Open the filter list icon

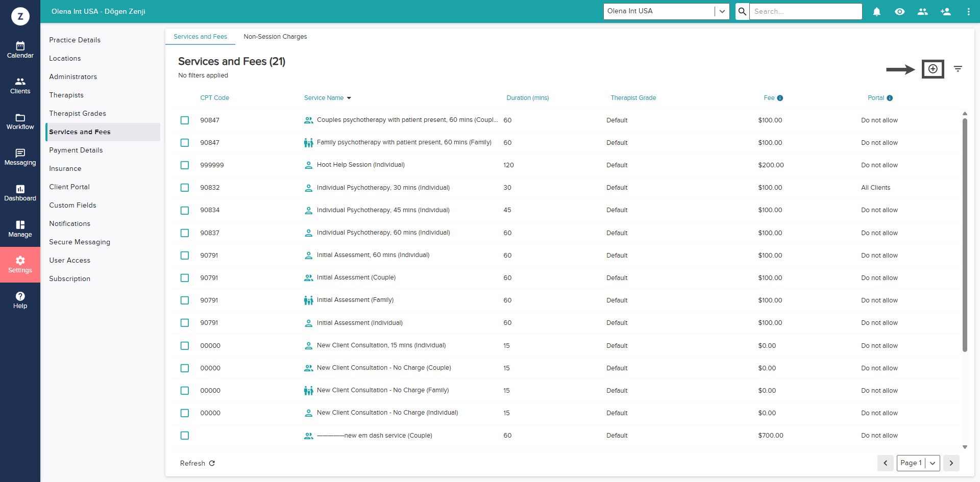tap(958, 69)
